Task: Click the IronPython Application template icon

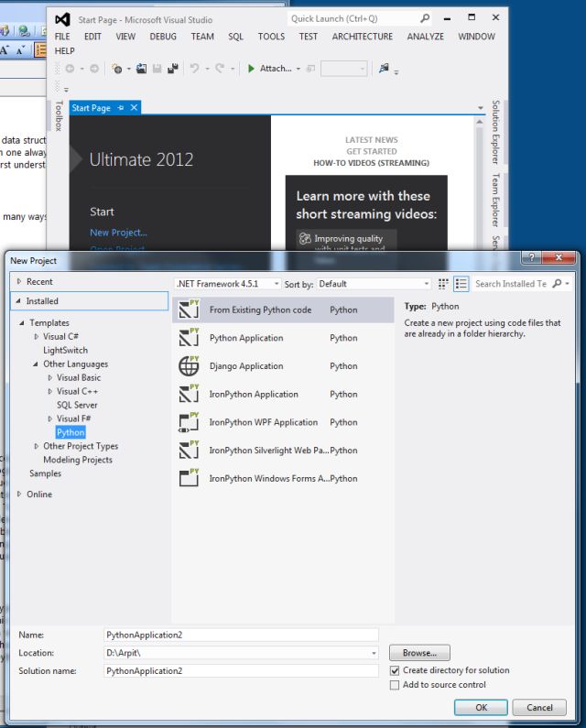Action: click(189, 394)
